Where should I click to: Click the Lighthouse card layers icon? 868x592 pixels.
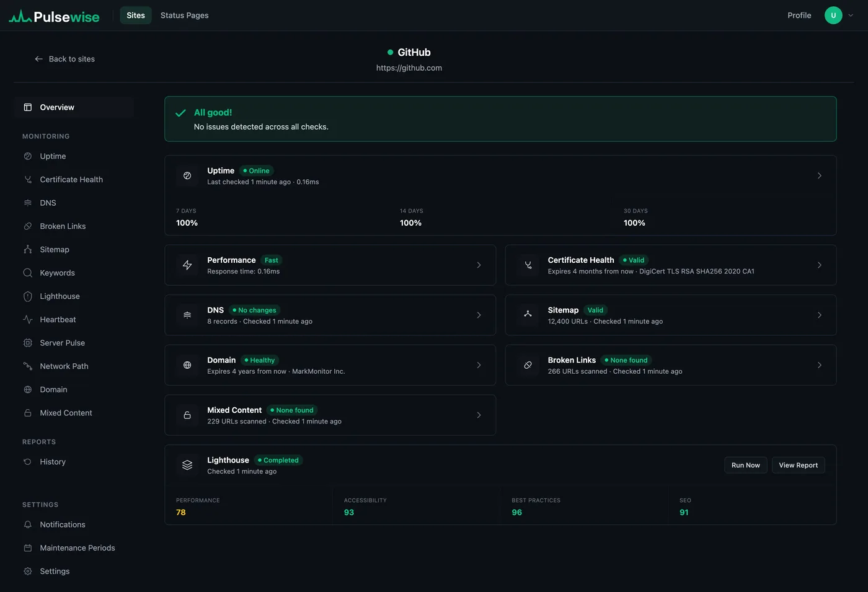pos(187,465)
